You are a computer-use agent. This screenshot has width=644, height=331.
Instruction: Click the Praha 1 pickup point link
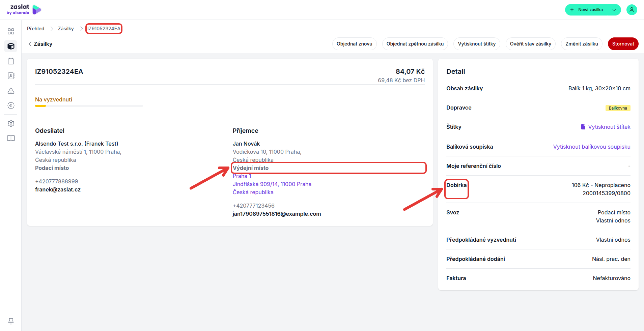coord(242,176)
